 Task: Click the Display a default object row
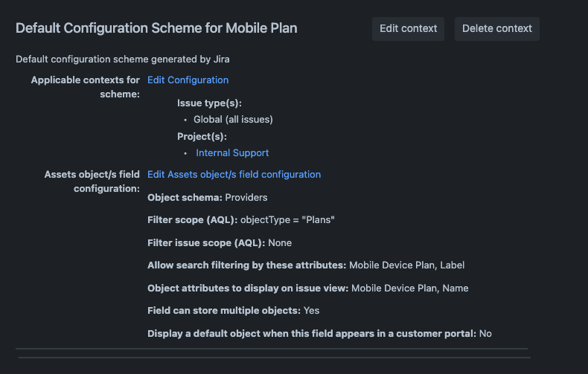[319, 334]
